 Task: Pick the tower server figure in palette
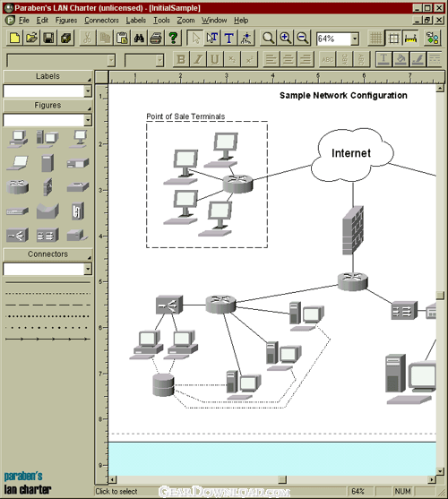coord(47,163)
